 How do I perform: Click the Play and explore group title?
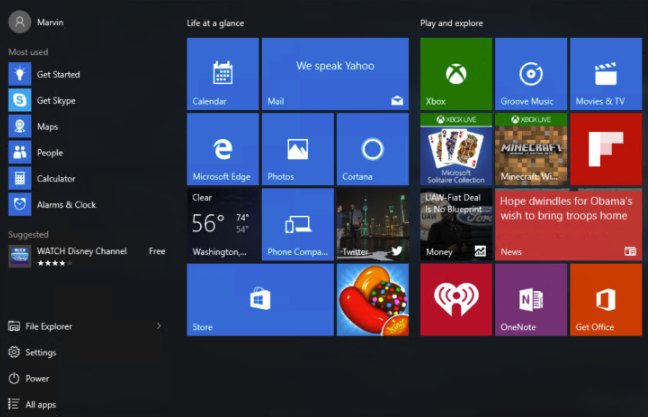click(x=452, y=23)
